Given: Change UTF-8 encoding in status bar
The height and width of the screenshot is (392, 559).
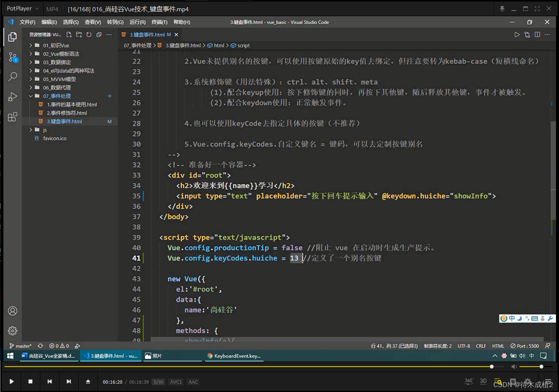Looking at the screenshot, I should pyautogui.click(x=464, y=346).
